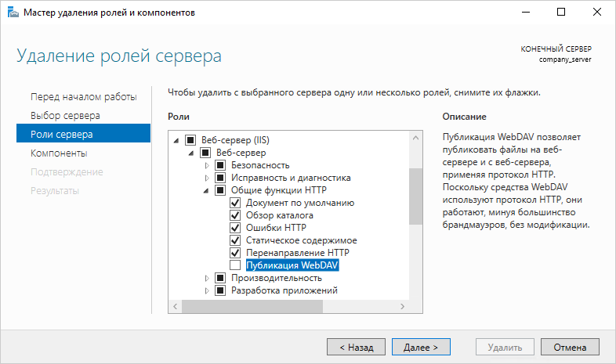616x364 pixels.
Task: Click the 'Далее >' button
Action: [420, 345]
